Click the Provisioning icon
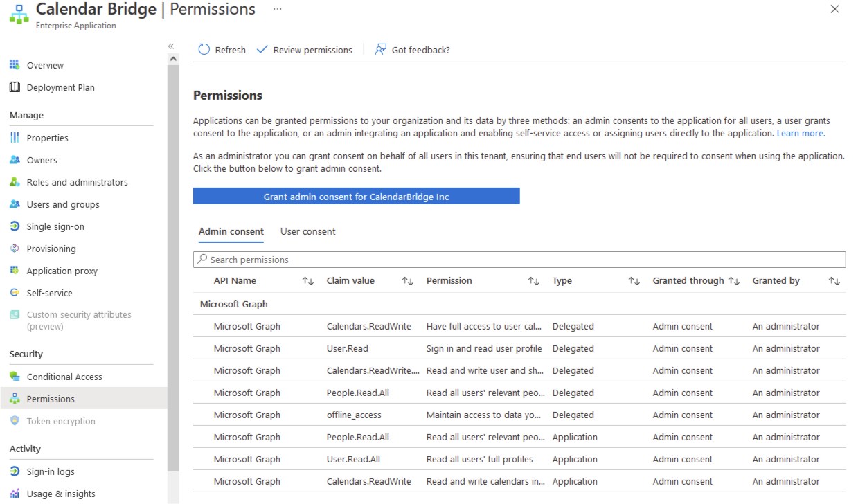 pyautogui.click(x=15, y=249)
